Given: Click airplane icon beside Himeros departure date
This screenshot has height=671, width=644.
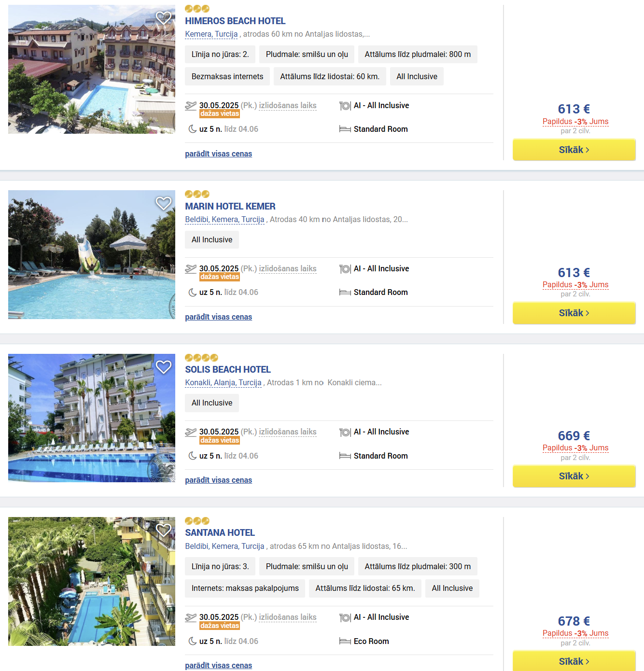Looking at the screenshot, I should coord(191,106).
